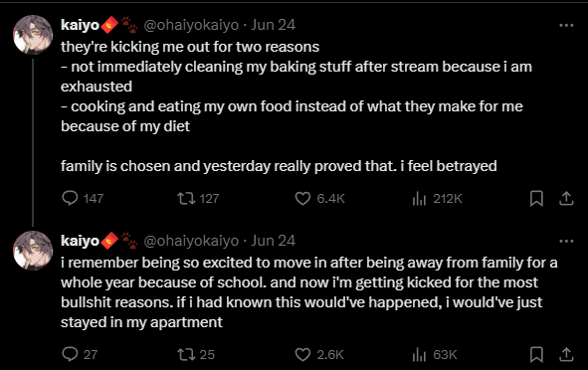Open the Jun 24 timestamp of second tweet
Screen dimensions: 588x370
point(273,241)
